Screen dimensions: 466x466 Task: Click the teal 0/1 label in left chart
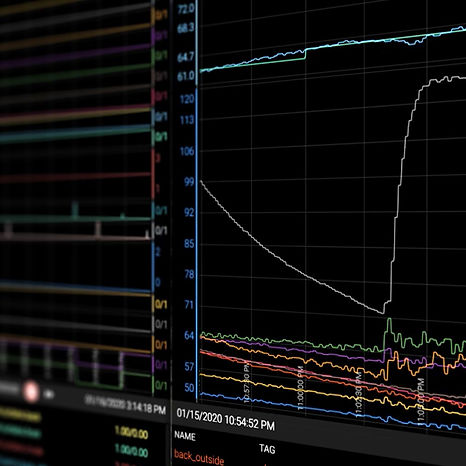tap(161, 210)
